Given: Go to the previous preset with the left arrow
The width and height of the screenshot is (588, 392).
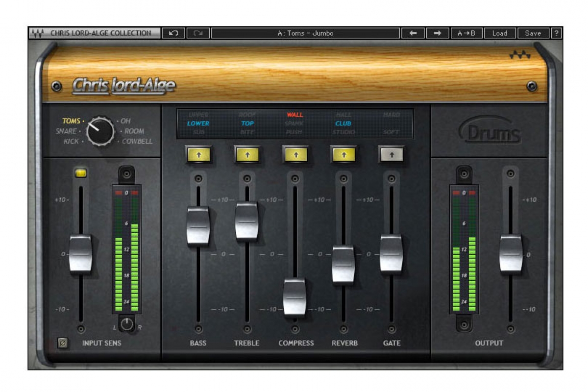Looking at the screenshot, I should pyautogui.click(x=413, y=33).
